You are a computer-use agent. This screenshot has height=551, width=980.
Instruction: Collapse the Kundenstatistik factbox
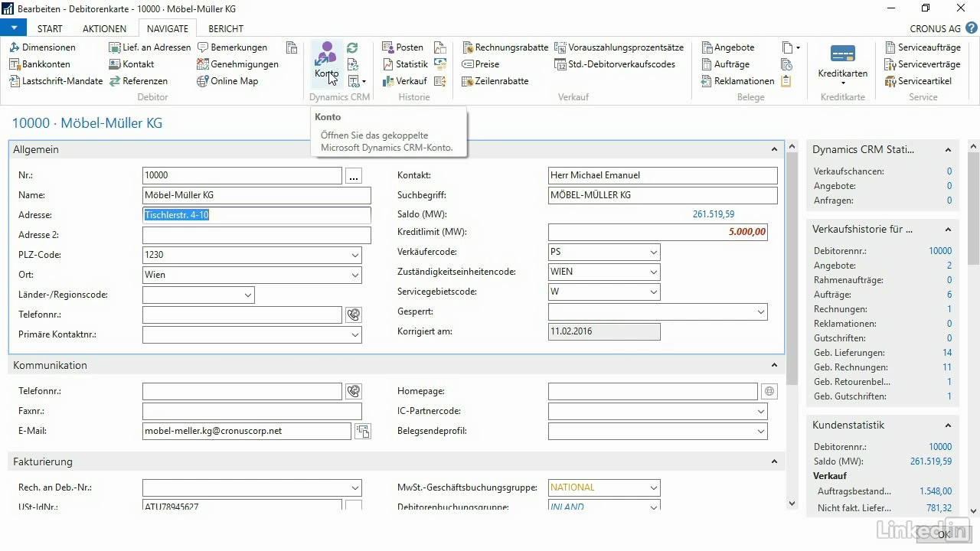(x=948, y=425)
